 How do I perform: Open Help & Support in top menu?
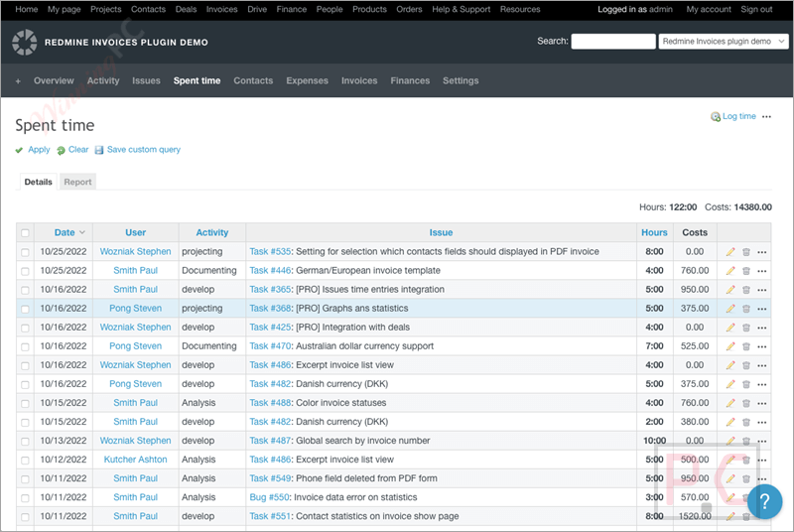click(x=461, y=9)
